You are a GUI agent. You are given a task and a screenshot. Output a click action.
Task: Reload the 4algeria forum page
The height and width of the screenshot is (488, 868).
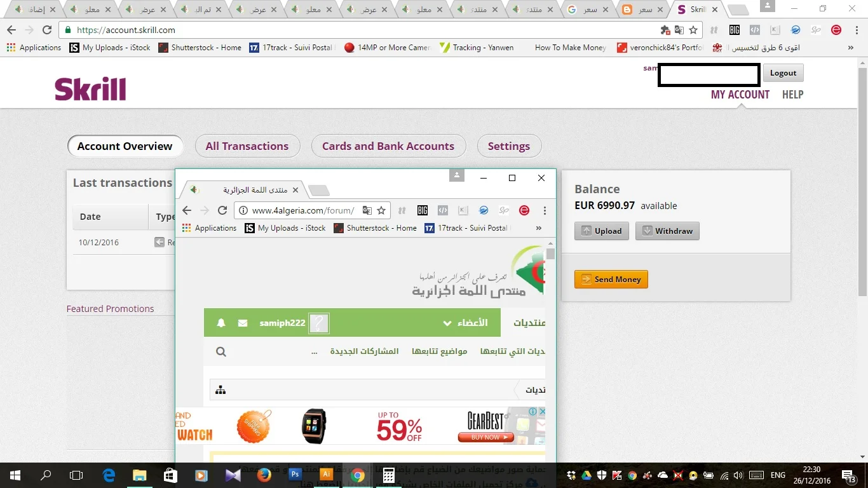point(222,210)
